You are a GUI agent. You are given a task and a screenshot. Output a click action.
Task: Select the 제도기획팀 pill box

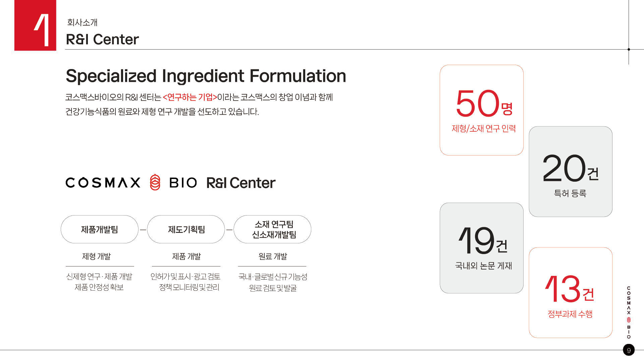pos(186,229)
